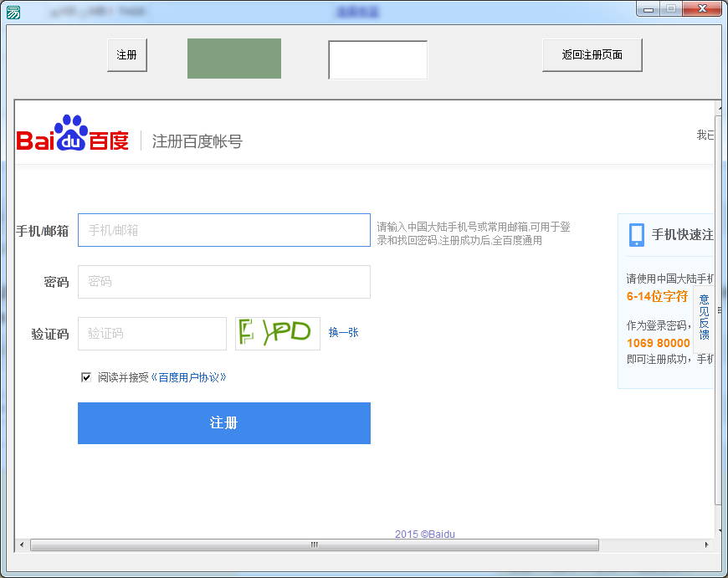
Task: Click the big blue 注册 button
Action: [223, 423]
